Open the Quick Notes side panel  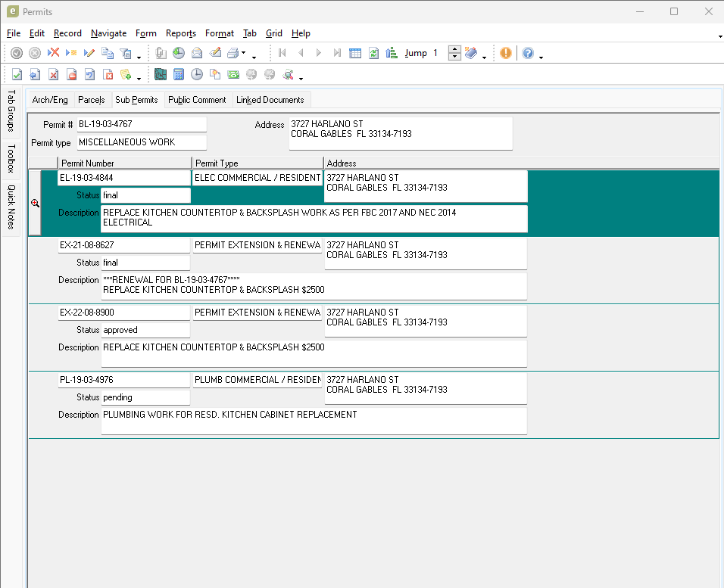point(11,207)
